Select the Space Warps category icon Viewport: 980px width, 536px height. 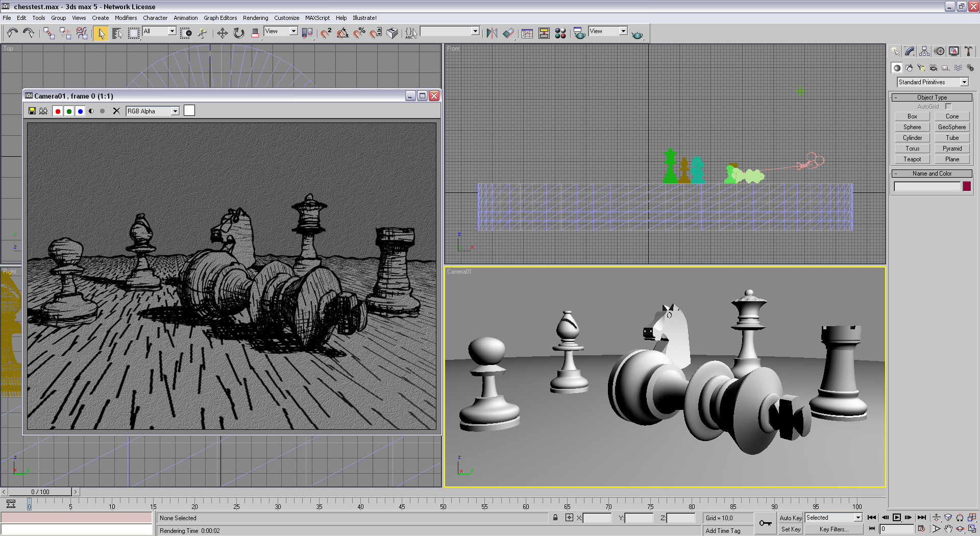958,68
